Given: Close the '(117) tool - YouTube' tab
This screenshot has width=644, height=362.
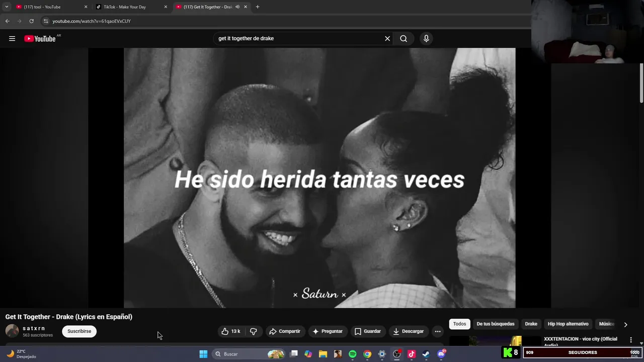Looking at the screenshot, I should 86,7.
